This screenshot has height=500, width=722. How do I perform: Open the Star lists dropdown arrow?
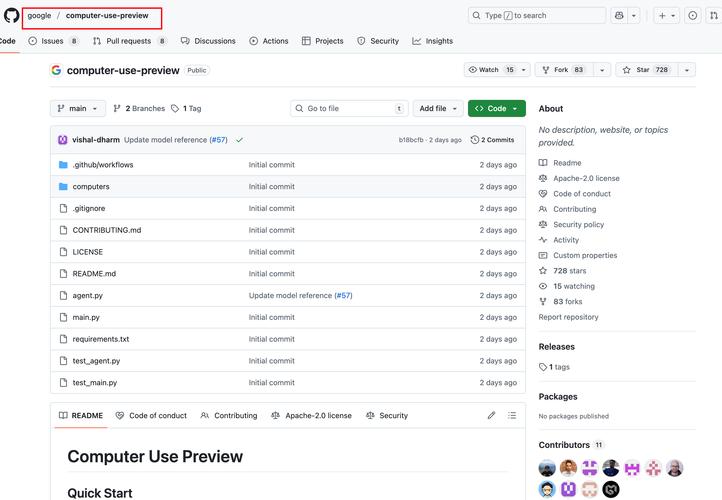tap(687, 70)
